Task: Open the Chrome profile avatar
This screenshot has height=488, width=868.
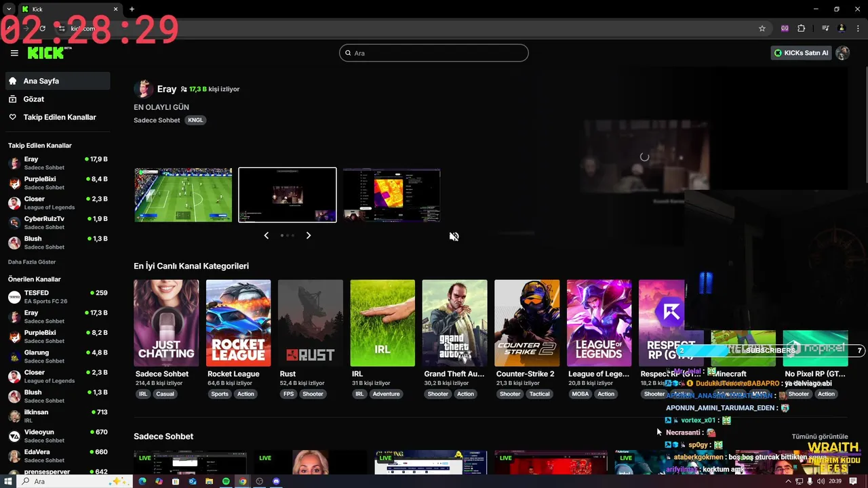Action: pos(842,28)
